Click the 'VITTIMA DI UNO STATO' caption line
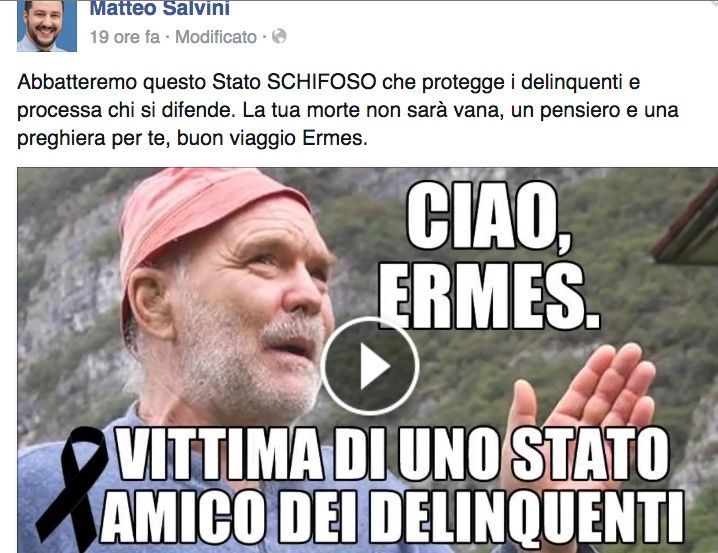The image size is (718, 553). pyautogui.click(x=392, y=454)
